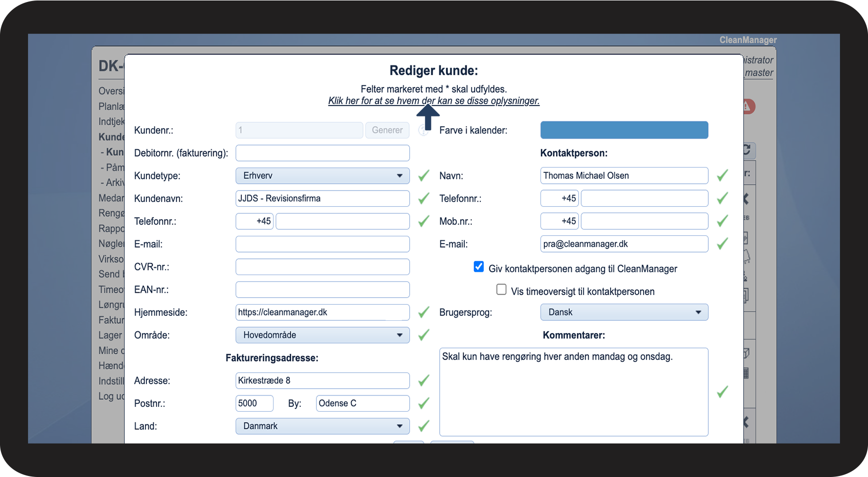Open the Brugersprog dropdown showing Dansk
The height and width of the screenshot is (477, 868).
click(624, 312)
